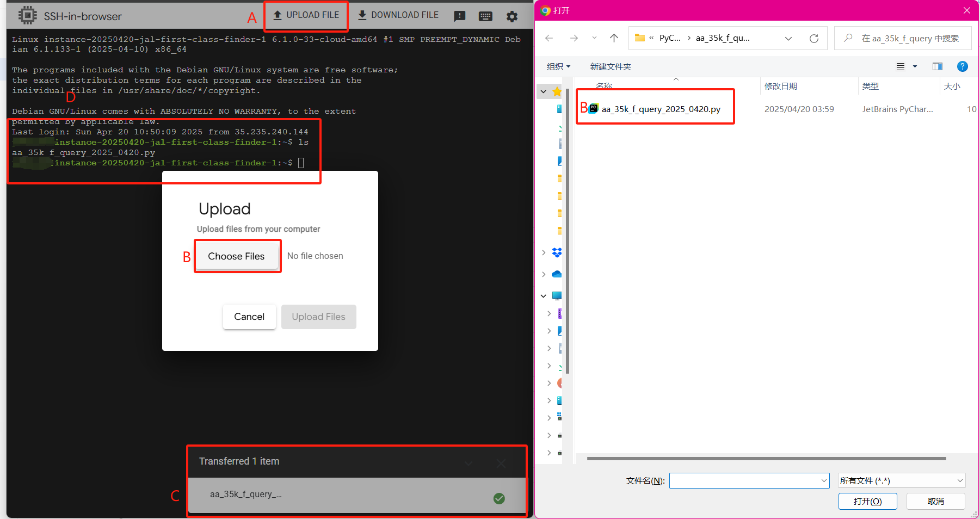Open the file type filter dropdown

(x=901, y=480)
